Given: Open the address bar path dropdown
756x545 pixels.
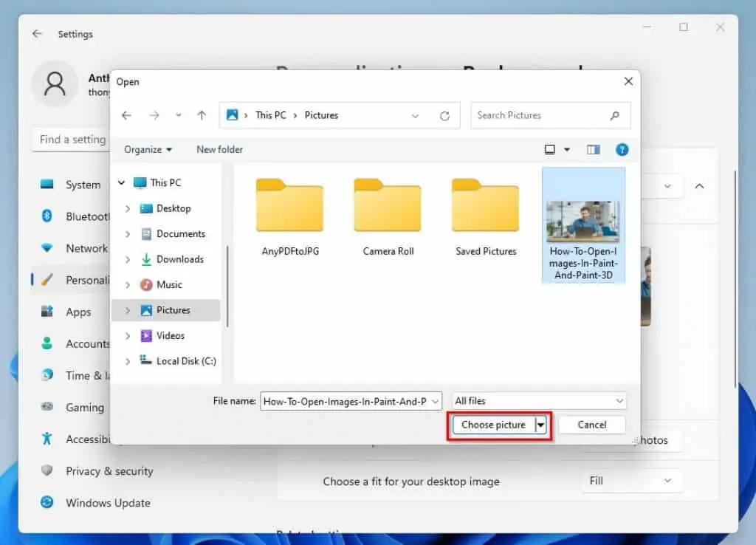Looking at the screenshot, I should (415, 115).
